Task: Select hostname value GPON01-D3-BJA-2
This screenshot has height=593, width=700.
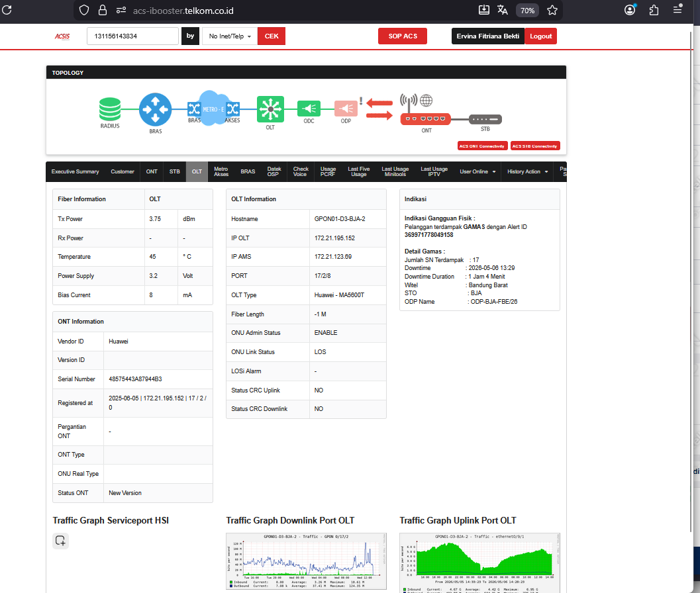Action: [x=340, y=219]
